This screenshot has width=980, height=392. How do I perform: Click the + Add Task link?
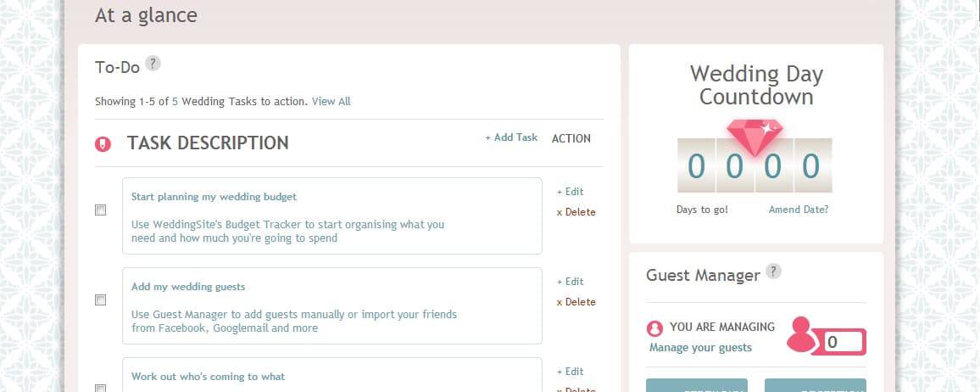(511, 137)
